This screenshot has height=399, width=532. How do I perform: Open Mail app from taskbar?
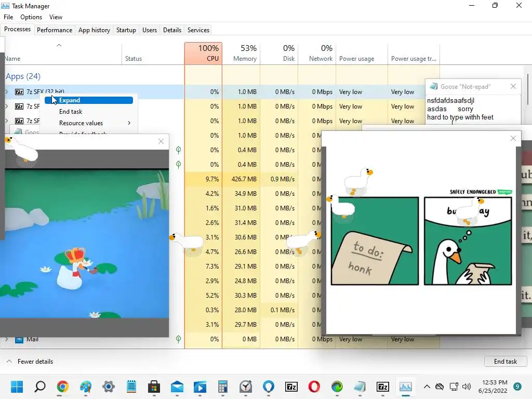(x=177, y=386)
